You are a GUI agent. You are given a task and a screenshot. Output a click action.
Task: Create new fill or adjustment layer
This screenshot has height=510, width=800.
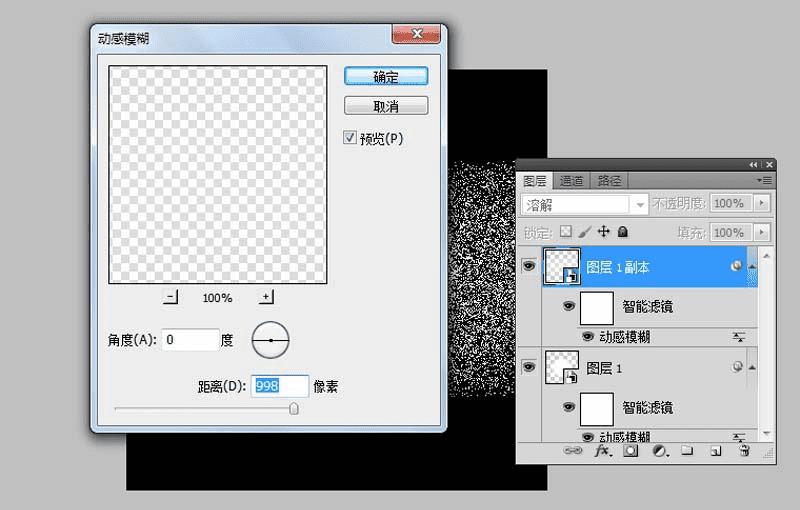coord(660,451)
